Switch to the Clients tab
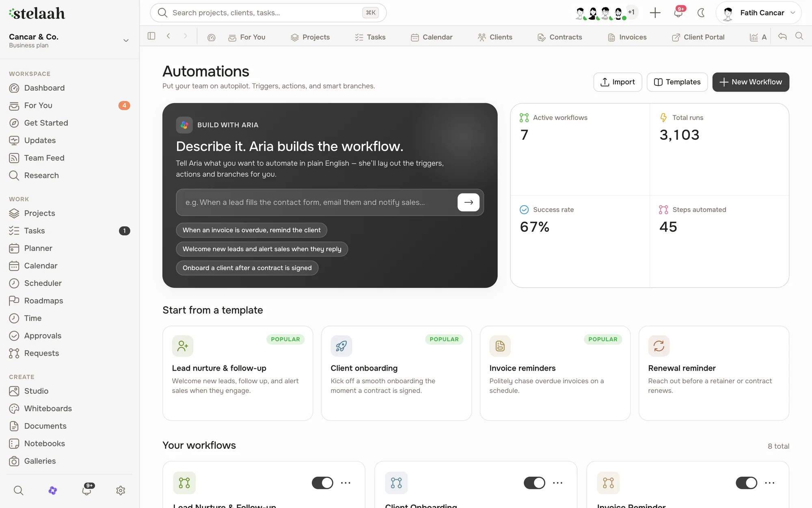Viewport: 812px width, 508px height. (495, 37)
